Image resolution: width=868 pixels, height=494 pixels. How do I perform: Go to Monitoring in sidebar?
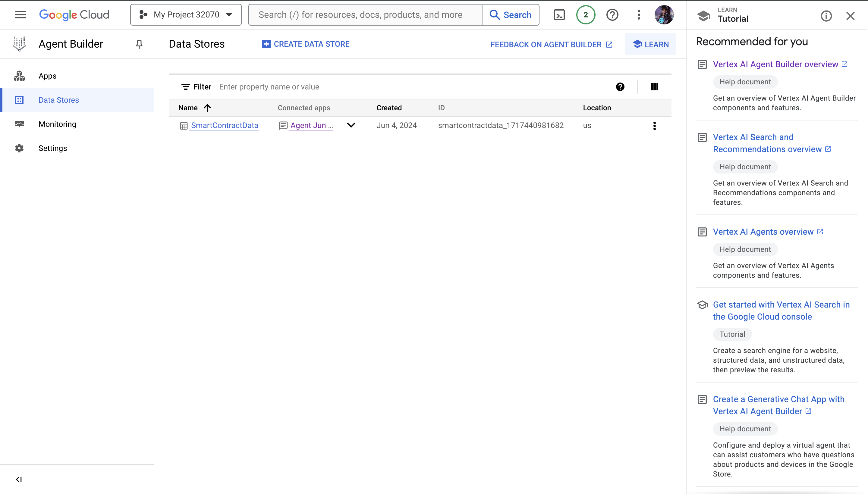click(57, 124)
